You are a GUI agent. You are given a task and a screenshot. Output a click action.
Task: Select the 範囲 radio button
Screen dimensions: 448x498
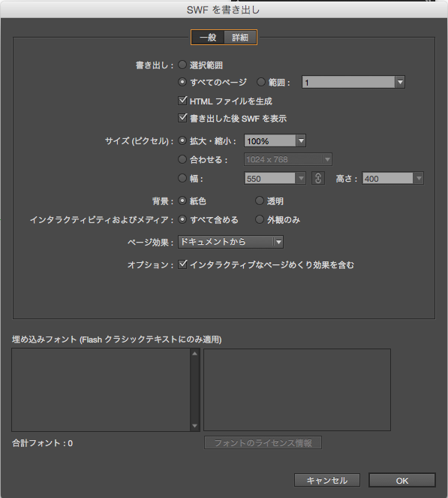[x=261, y=82]
